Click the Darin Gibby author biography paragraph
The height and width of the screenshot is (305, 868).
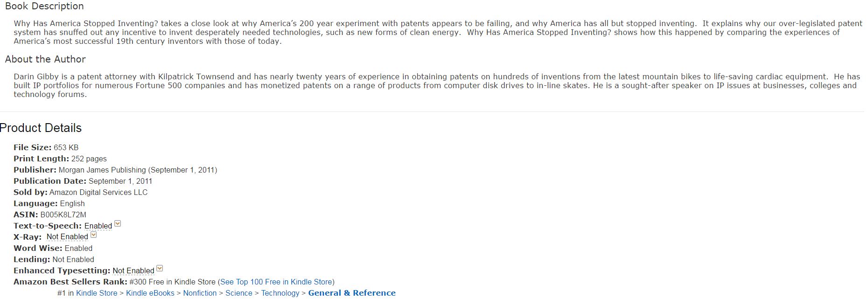tap(437, 85)
